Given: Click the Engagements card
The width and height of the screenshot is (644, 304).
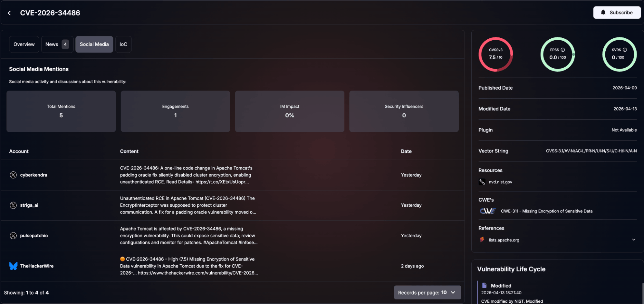Looking at the screenshot, I should tap(175, 111).
